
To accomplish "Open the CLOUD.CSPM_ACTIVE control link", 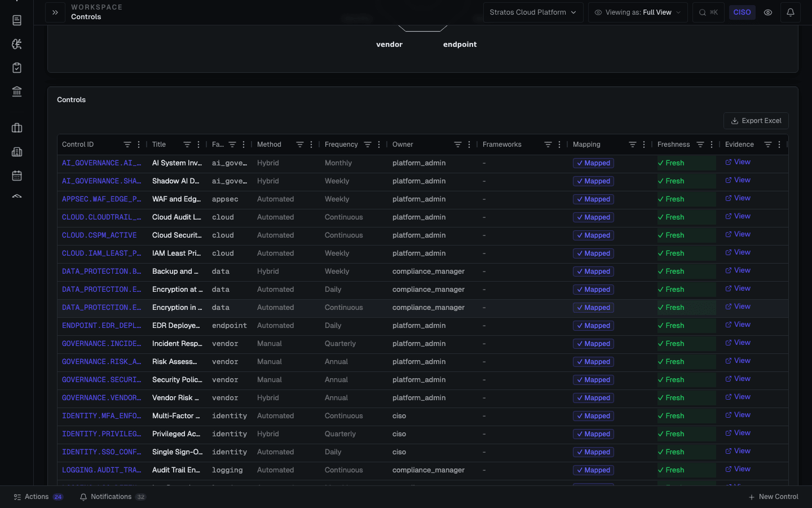I will point(99,235).
